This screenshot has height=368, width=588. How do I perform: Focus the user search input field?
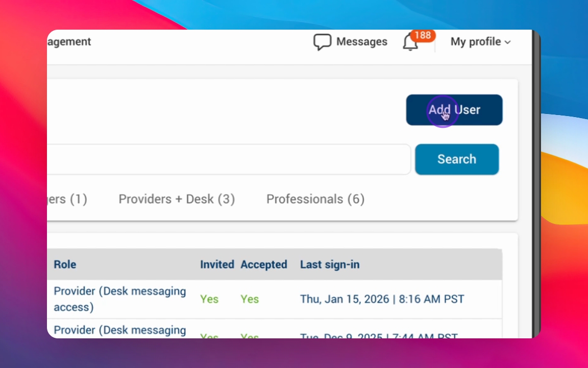pyautogui.click(x=229, y=159)
